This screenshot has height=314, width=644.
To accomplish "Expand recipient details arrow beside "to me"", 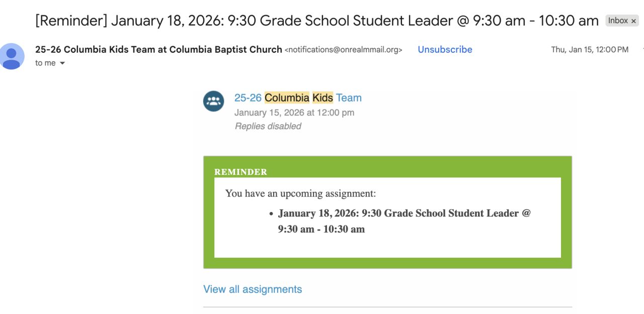I will pyautogui.click(x=62, y=63).
